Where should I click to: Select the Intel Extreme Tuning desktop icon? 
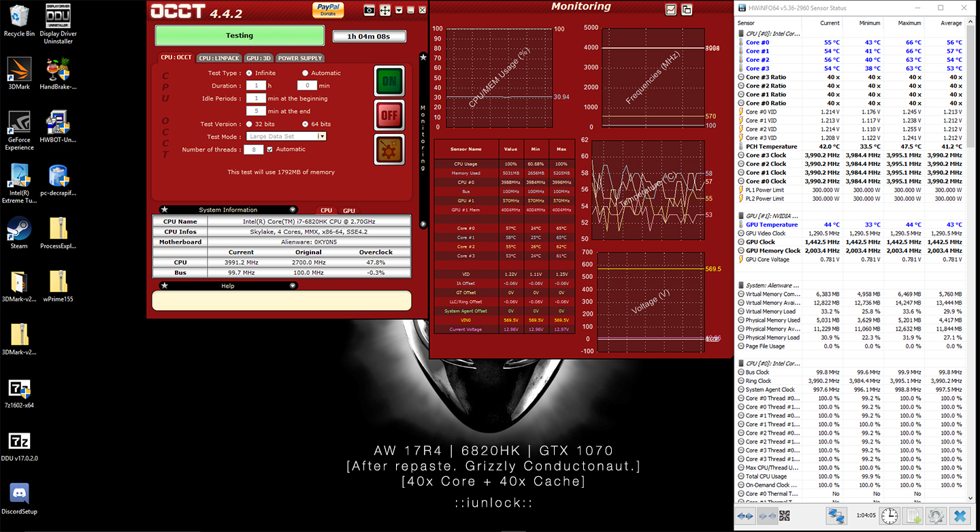point(19,184)
